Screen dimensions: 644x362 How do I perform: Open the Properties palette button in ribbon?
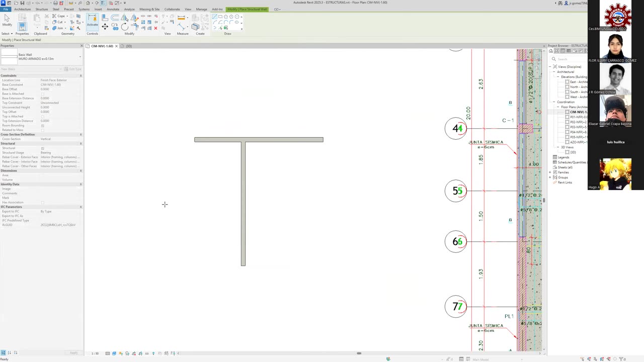pos(22,26)
